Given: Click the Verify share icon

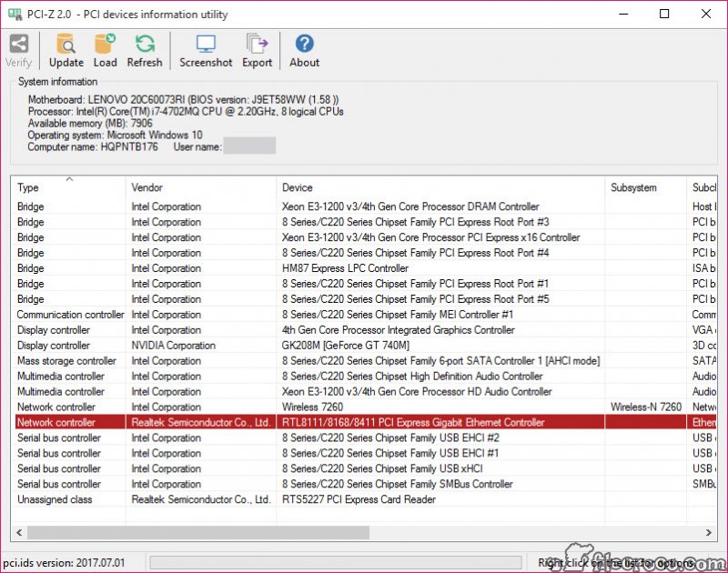Looking at the screenshot, I should [18, 45].
